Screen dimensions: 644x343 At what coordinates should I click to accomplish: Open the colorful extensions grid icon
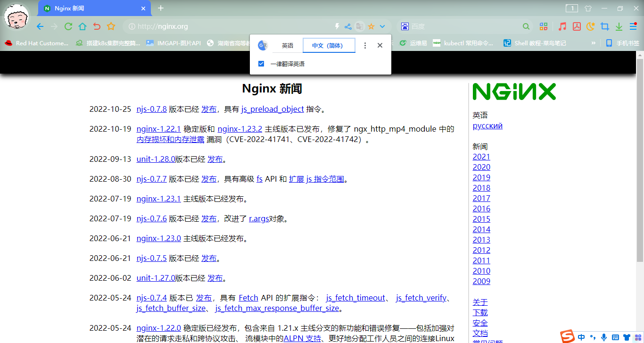point(544,26)
